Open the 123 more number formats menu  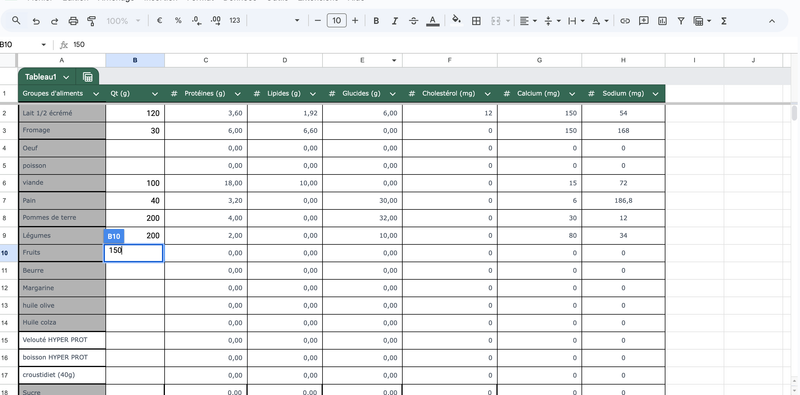pos(235,21)
